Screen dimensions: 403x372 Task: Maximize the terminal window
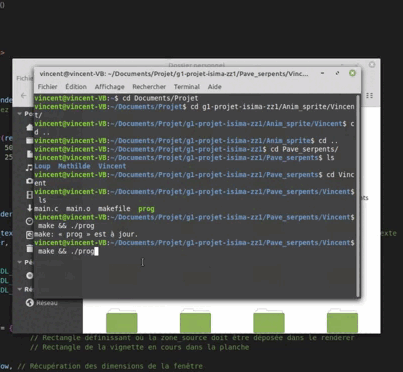pos(337,73)
